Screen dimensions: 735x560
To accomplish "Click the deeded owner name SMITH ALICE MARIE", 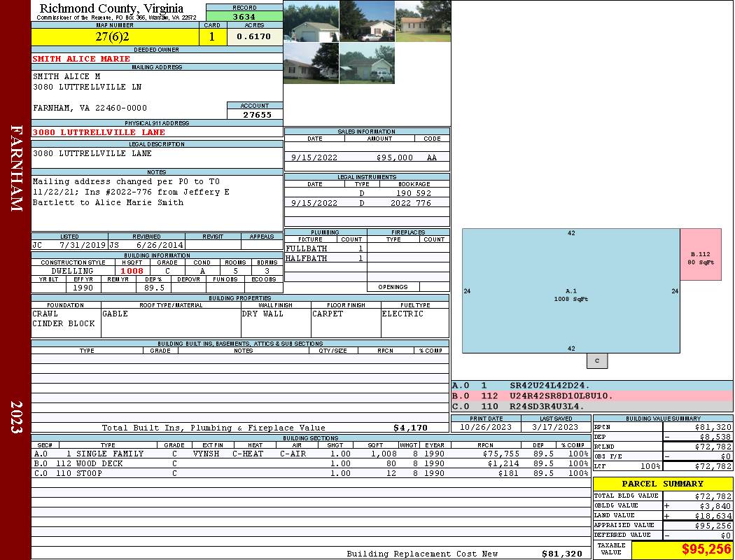I will (x=82, y=59).
